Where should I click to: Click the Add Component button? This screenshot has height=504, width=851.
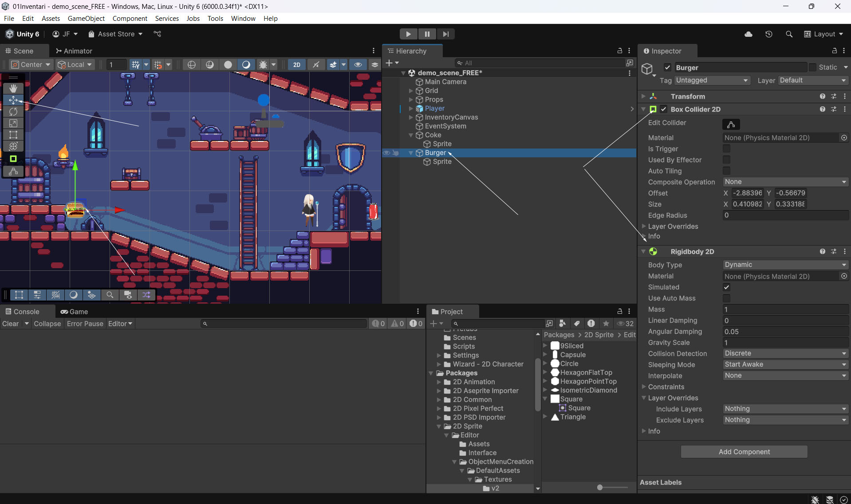pos(744,452)
